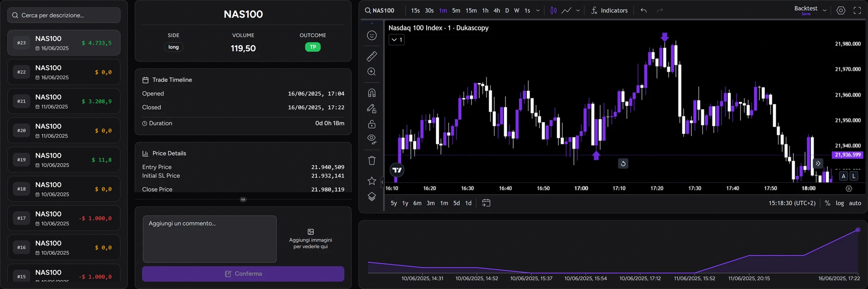The height and width of the screenshot is (289, 868).
Task: Toggle auto scale A button
Action: (x=844, y=176)
